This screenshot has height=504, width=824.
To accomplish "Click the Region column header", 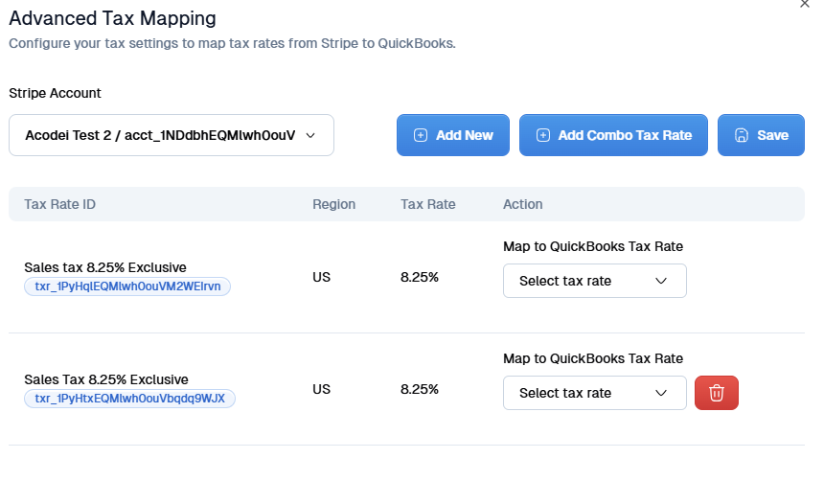I will pos(333,204).
